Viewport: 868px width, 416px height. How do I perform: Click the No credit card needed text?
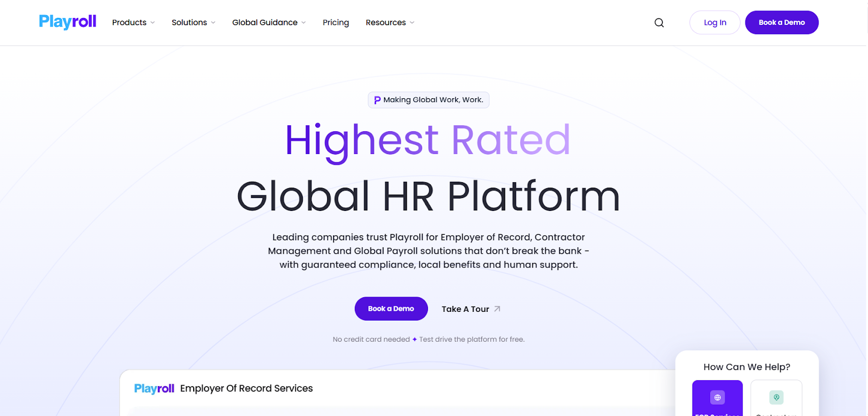pos(371,340)
